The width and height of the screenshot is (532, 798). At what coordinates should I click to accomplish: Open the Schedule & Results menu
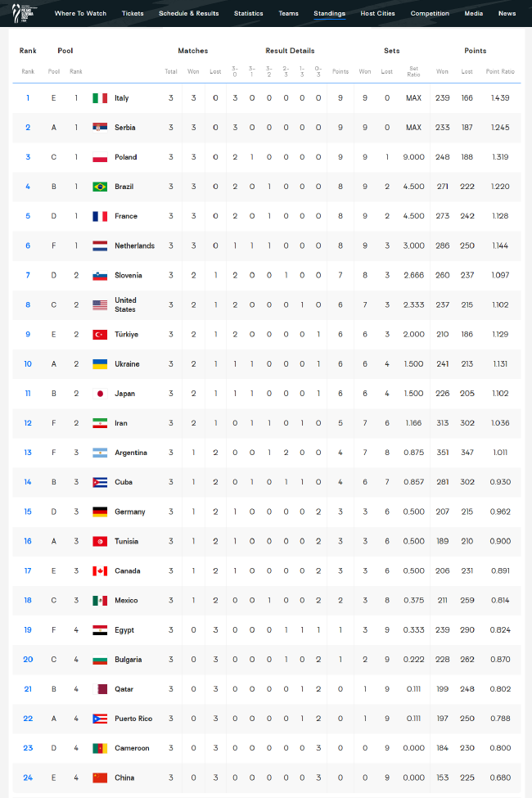[188, 14]
